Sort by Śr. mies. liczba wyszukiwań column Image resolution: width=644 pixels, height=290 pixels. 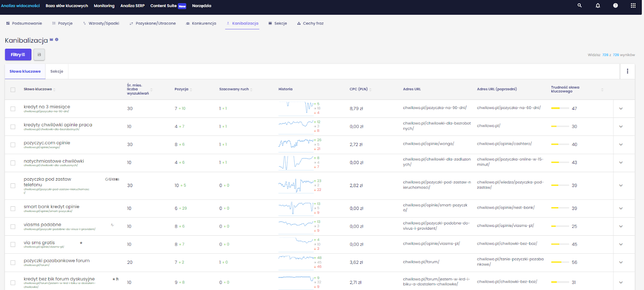pyautogui.click(x=139, y=89)
